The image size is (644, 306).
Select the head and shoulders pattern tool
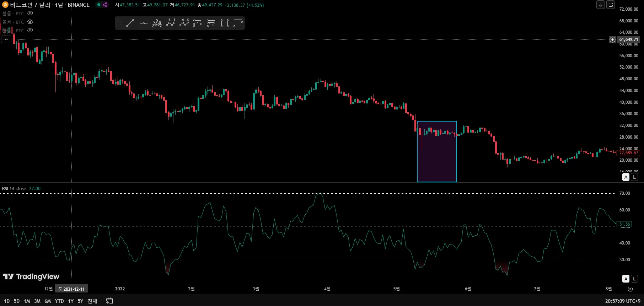point(157,23)
